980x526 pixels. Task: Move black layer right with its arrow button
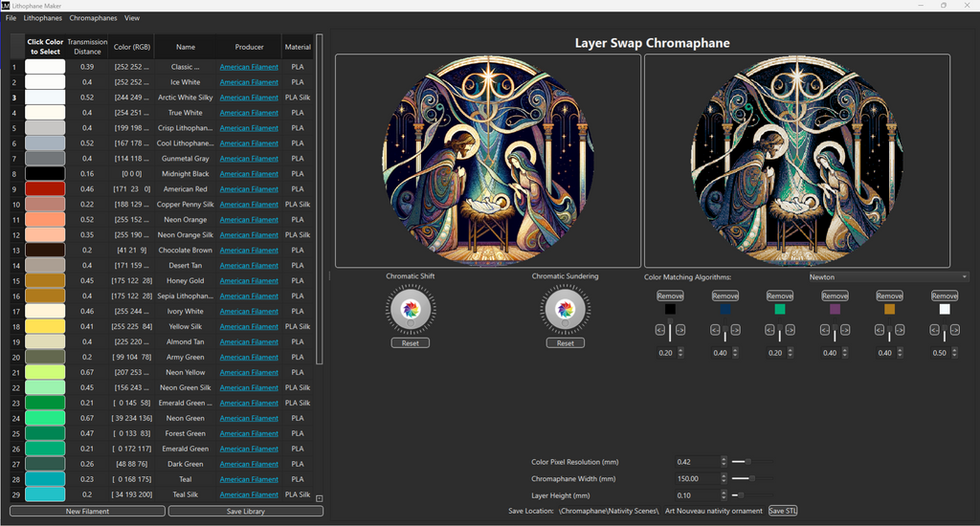(680, 330)
